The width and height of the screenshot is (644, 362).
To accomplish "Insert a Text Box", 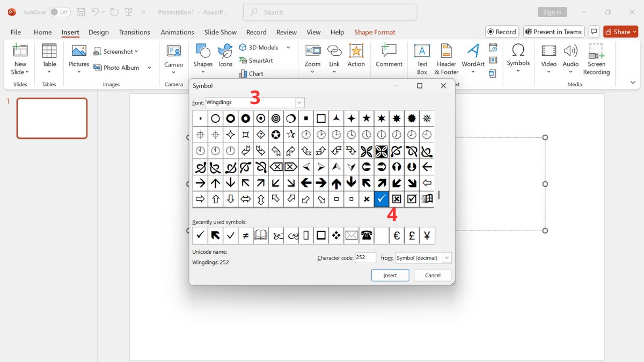I will [x=422, y=59].
